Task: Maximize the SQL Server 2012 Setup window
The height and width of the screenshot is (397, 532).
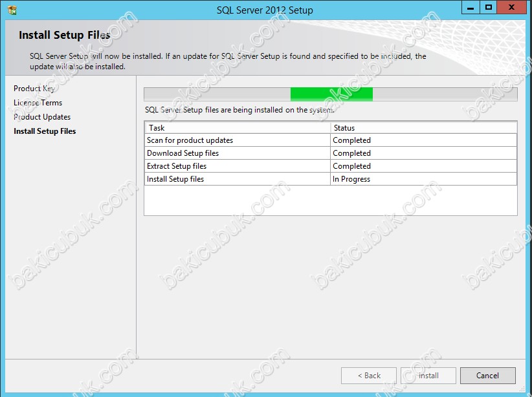Action: (488, 8)
